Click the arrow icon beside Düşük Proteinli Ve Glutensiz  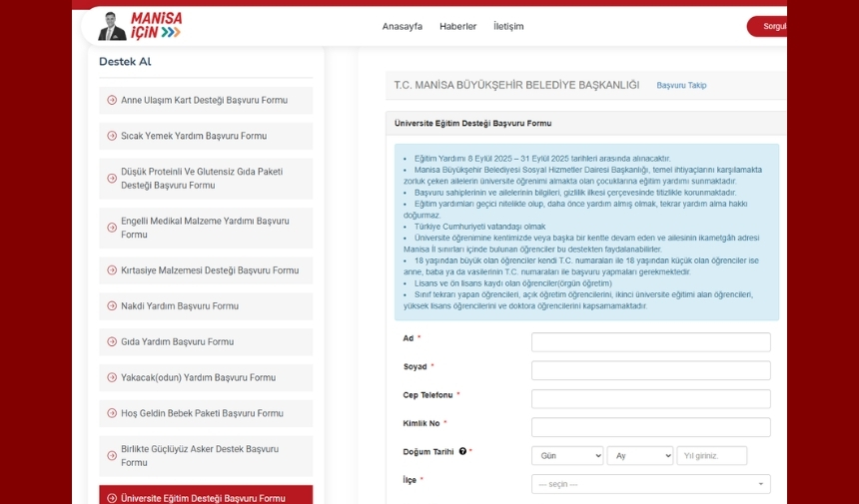point(112,179)
